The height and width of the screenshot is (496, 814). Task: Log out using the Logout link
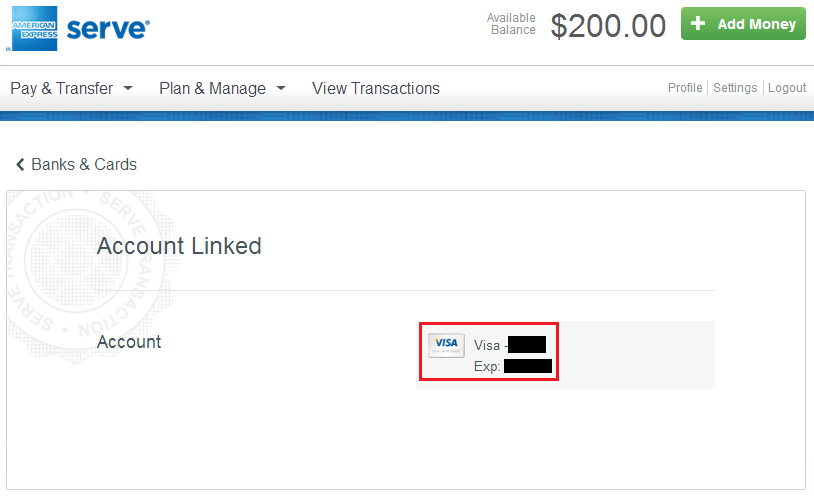[787, 88]
